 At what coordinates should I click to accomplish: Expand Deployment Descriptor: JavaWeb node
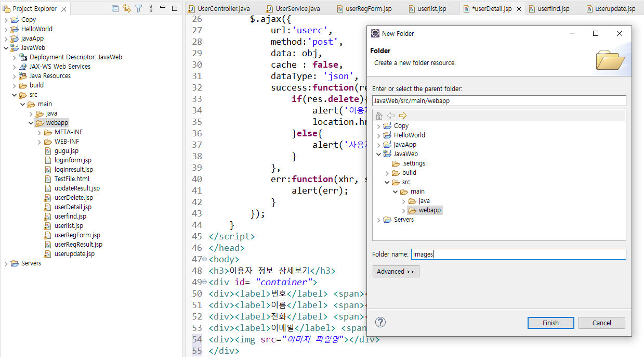coord(14,57)
